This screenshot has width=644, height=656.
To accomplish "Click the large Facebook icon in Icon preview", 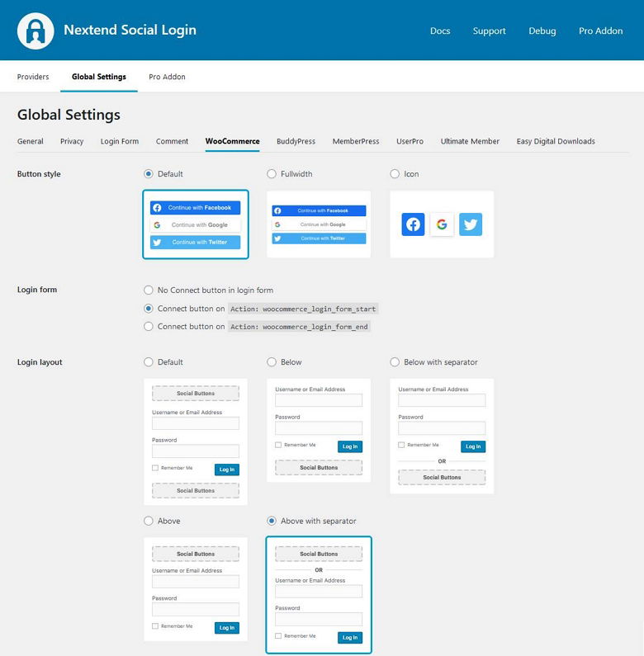I will pos(413,224).
